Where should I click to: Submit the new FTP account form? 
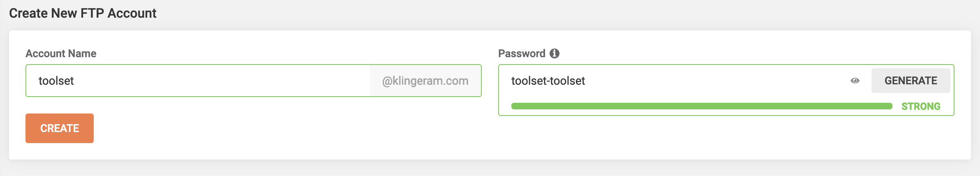(60, 128)
